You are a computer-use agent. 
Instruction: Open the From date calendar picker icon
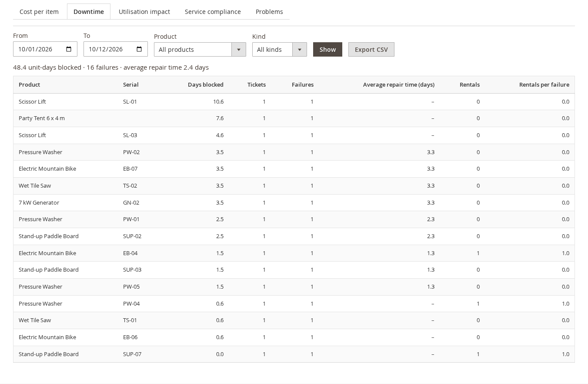(x=69, y=49)
